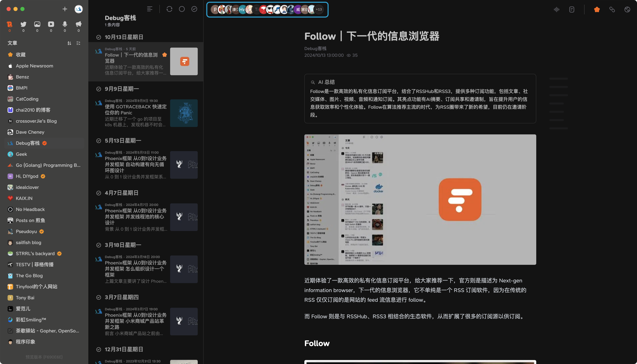This screenshot has height=364, width=637.
Task: Select the Dave Cheney feed
Action: 30,132
